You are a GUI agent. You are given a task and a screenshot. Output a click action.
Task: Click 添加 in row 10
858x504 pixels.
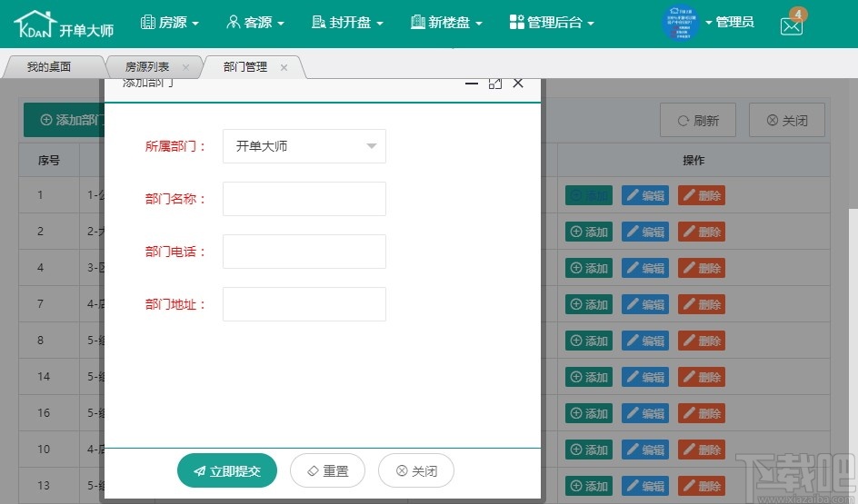pyautogui.click(x=589, y=450)
